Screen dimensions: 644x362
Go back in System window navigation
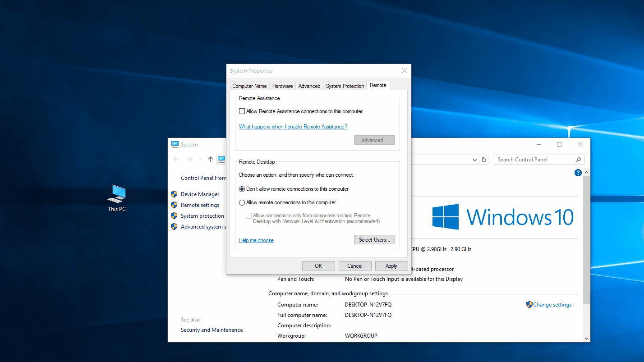coord(176,159)
